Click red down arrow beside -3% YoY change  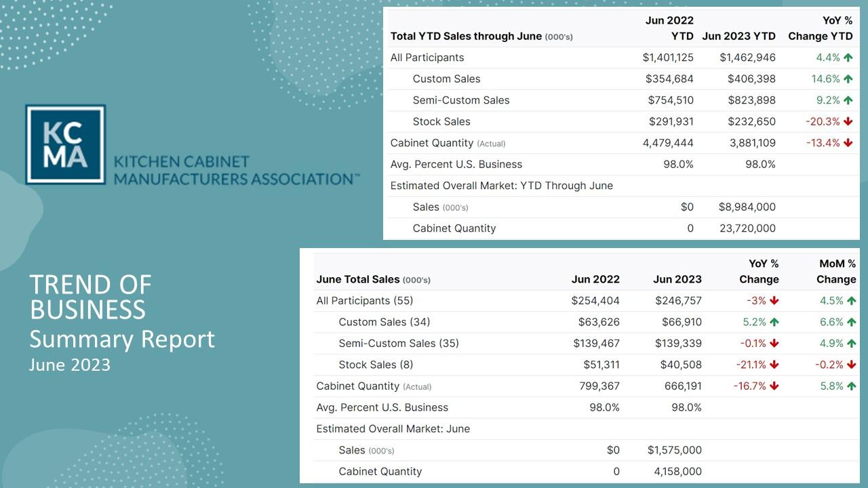774,301
